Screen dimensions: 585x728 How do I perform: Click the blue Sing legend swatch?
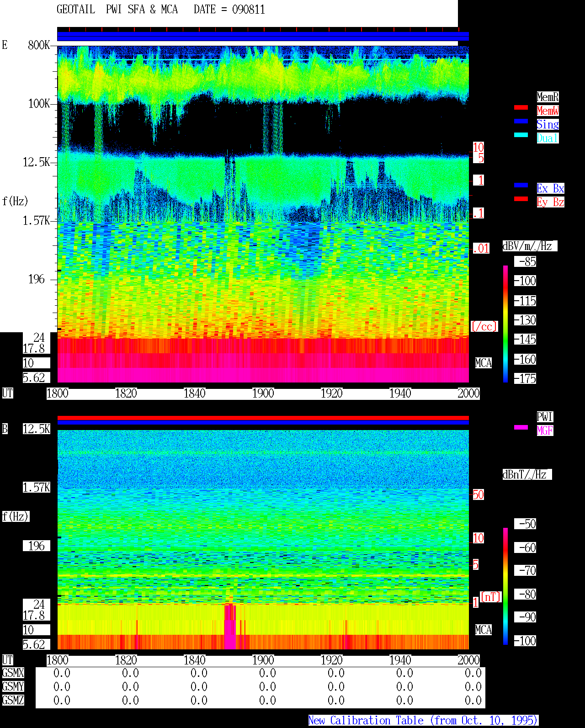coord(521,121)
